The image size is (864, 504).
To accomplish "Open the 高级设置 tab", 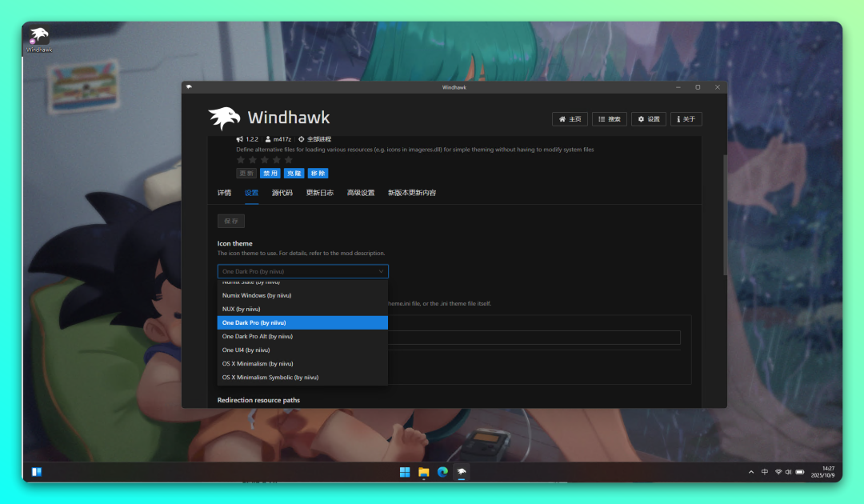I will (360, 193).
